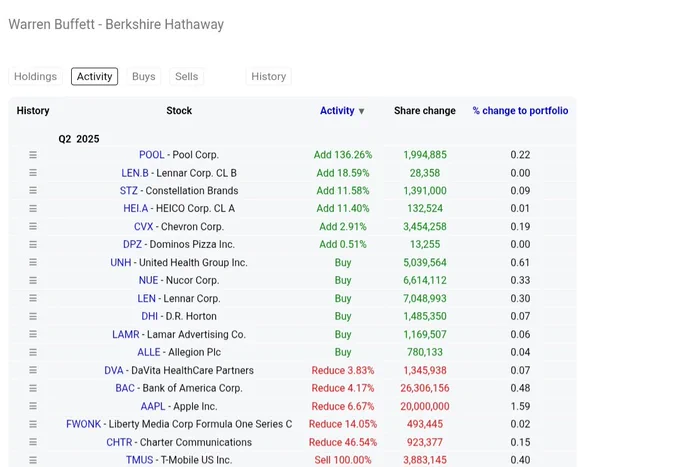Open the FWONK ticker link
Viewport: 680px width, 467px height.
83,424
